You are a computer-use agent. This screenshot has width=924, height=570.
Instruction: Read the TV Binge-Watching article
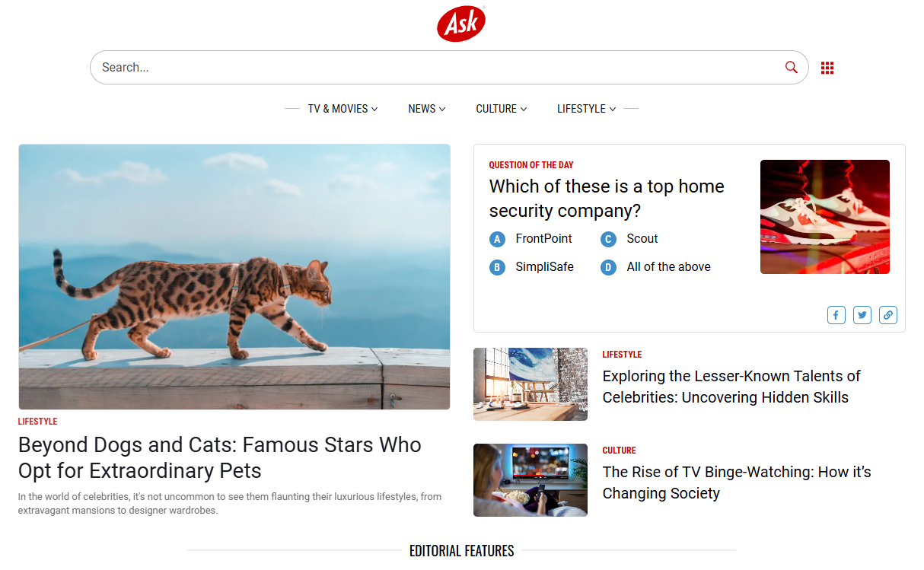[737, 482]
